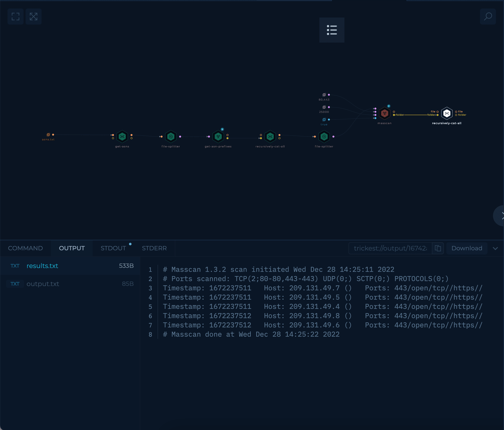Switch to the STDERR tab

(x=154, y=248)
